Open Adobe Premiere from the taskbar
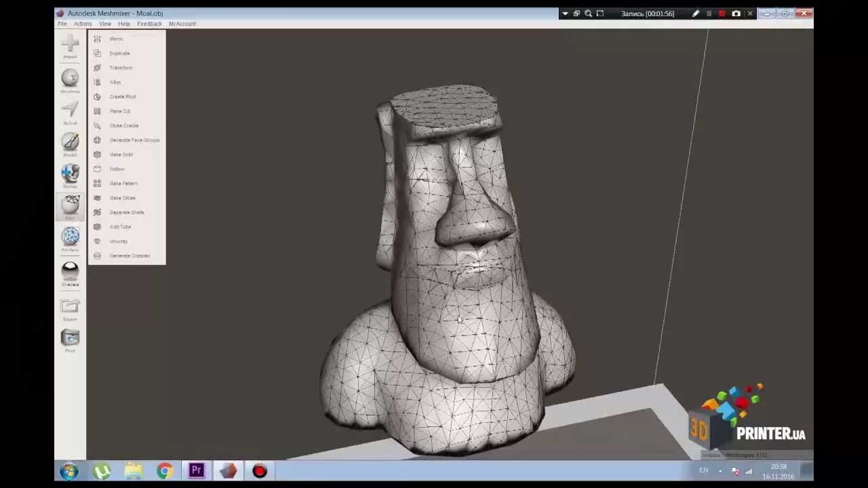This screenshot has width=868, height=488. (x=197, y=471)
